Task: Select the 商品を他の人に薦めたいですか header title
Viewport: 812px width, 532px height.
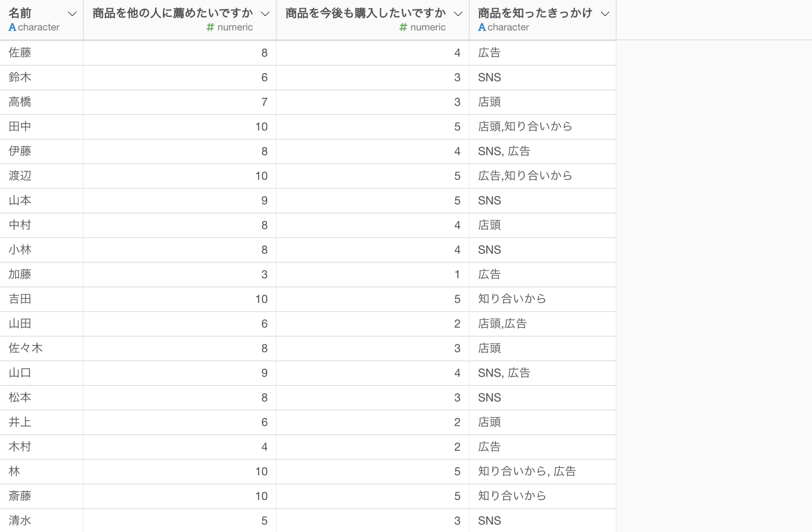Action: click(173, 13)
